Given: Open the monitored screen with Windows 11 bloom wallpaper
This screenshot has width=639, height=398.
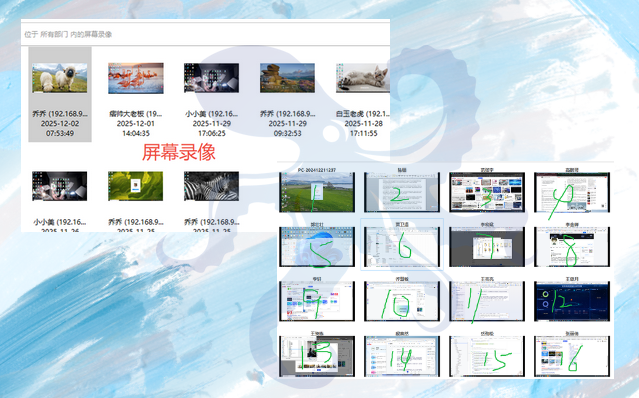Looking at the screenshot, I should [x=317, y=247].
